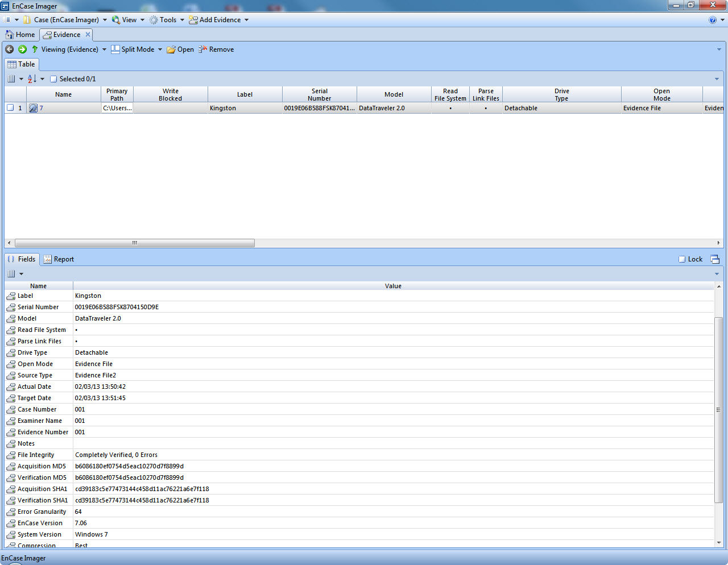
Task: Enable the Lock checkbox
Action: click(682, 259)
